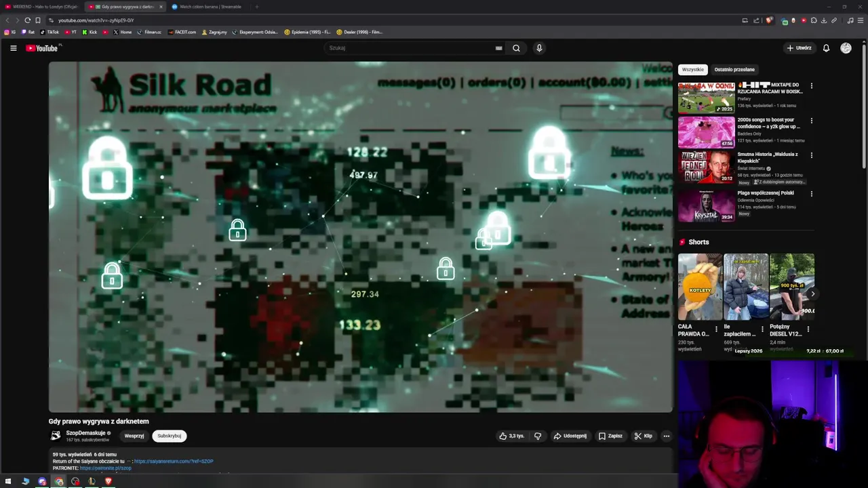Click the Utwórz create button
Image resolution: width=868 pixels, height=488 pixels.
[799, 48]
